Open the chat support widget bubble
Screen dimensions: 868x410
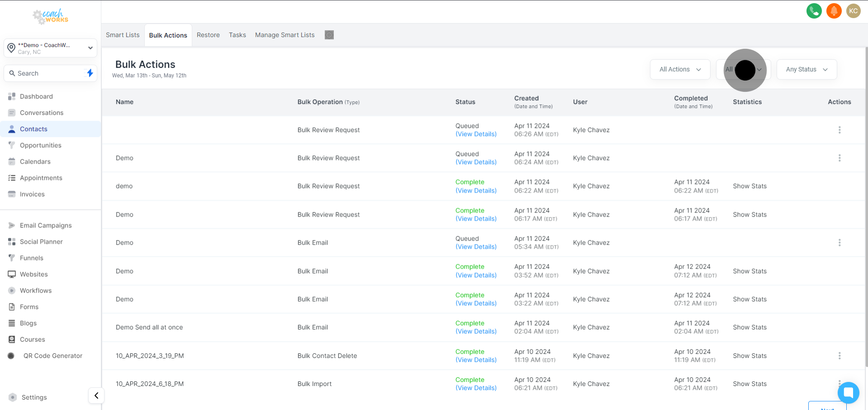coord(848,392)
